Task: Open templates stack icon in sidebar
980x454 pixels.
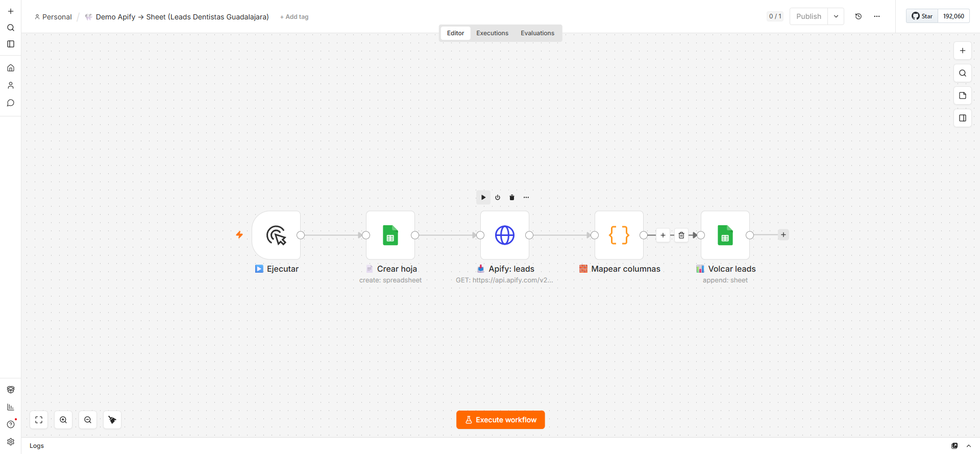Action: [11, 390]
